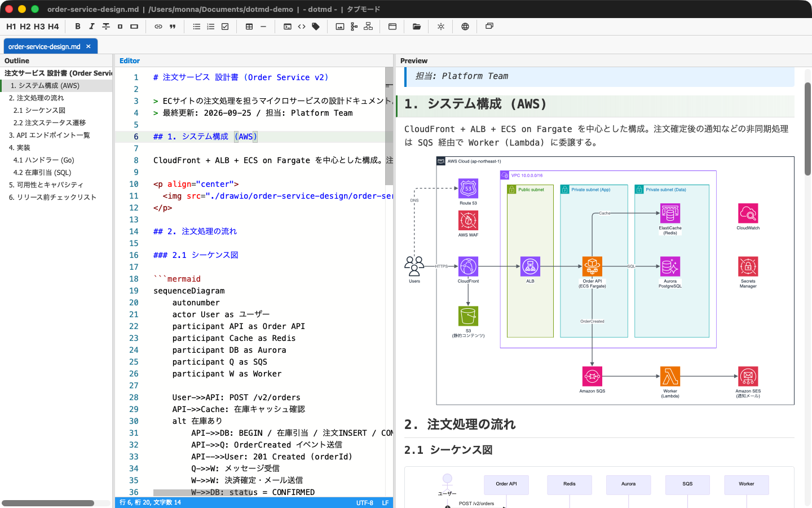Click the Preview pane vertical scrollbar

coord(807,129)
